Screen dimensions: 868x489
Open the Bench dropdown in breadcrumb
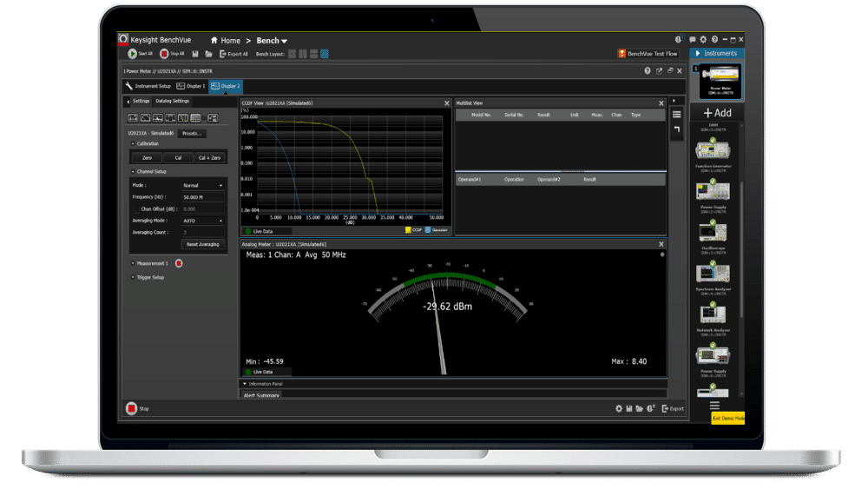click(271, 41)
